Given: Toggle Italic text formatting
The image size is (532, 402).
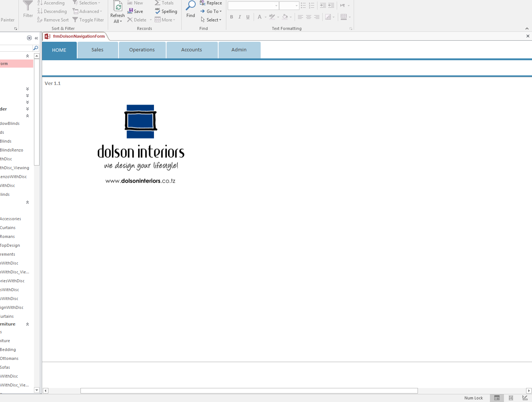Looking at the screenshot, I should coord(240,17).
